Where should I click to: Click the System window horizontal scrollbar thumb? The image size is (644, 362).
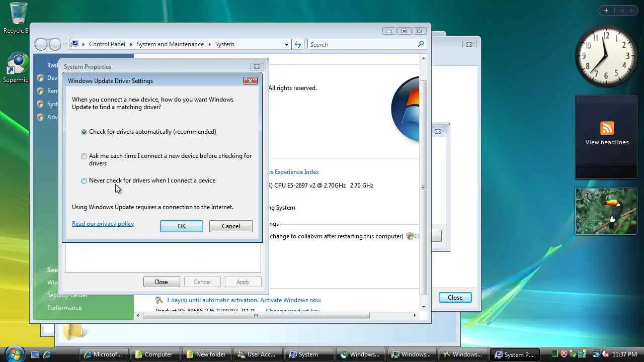[x=256, y=315]
